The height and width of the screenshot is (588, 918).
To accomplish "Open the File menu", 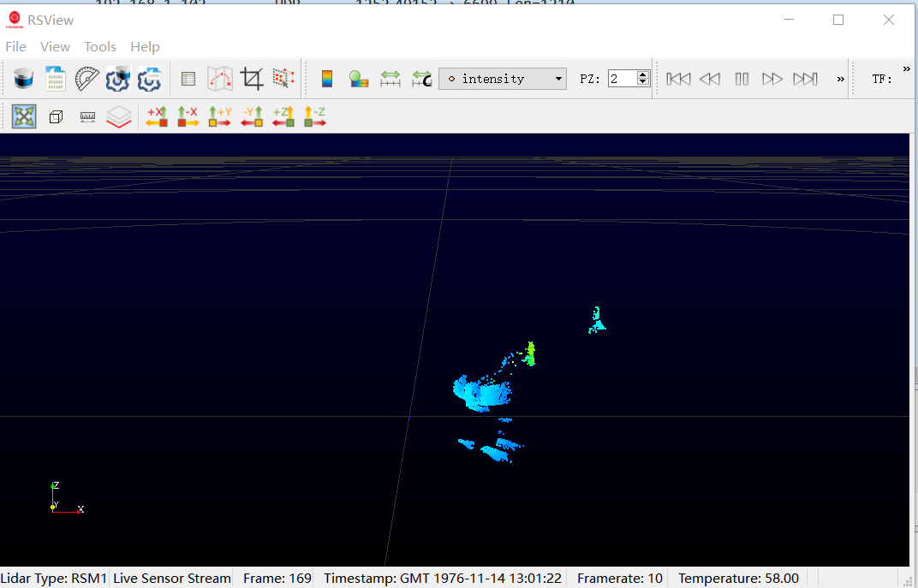I will point(15,47).
